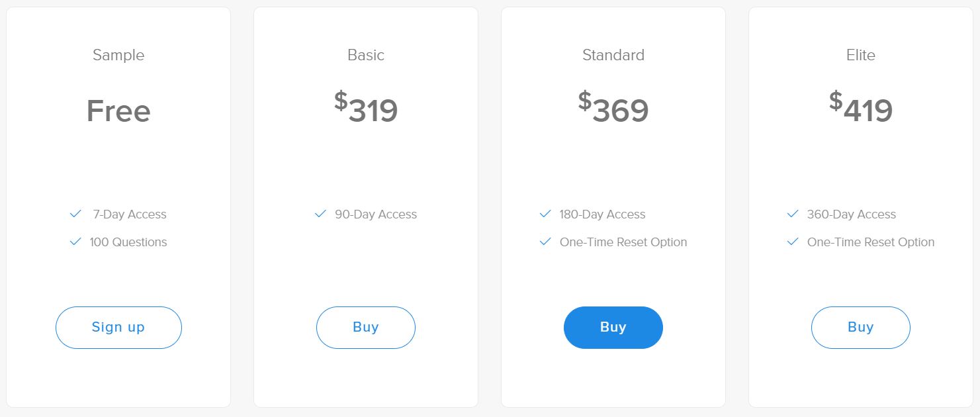Click the checkmark beside 180-Day Access
Image resolution: width=980 pixels, height=417 pixels.
pyautogui.click(x=546, y=214)
